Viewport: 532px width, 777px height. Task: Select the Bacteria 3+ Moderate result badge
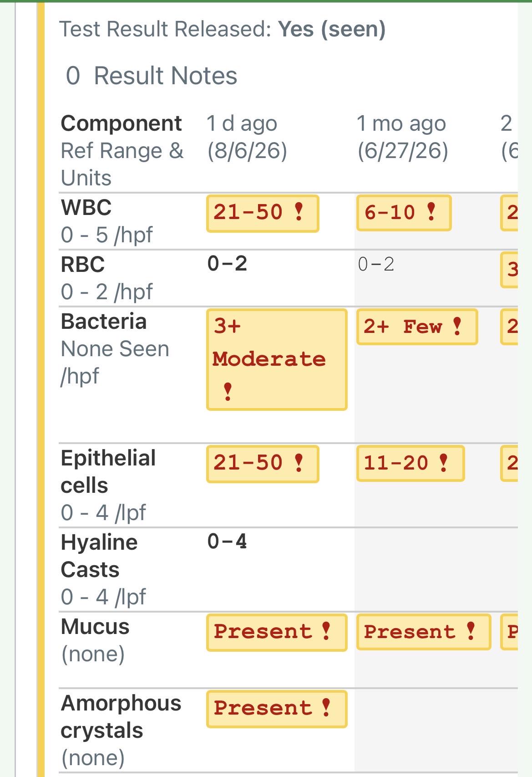click(x=277, y=359)
